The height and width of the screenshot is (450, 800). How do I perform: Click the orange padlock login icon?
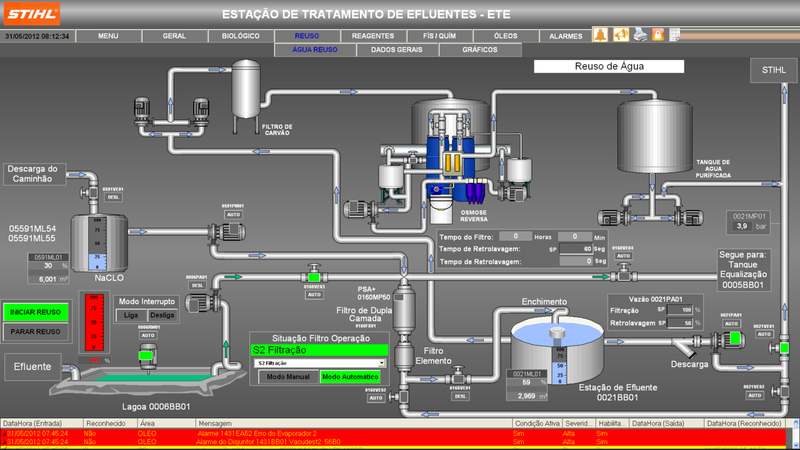(x=658, y=35)
